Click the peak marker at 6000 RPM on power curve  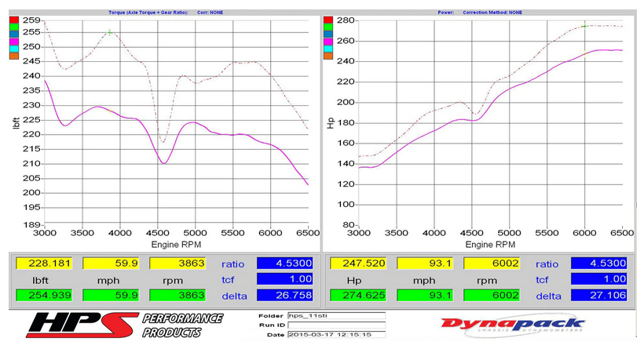pos(585,26)
